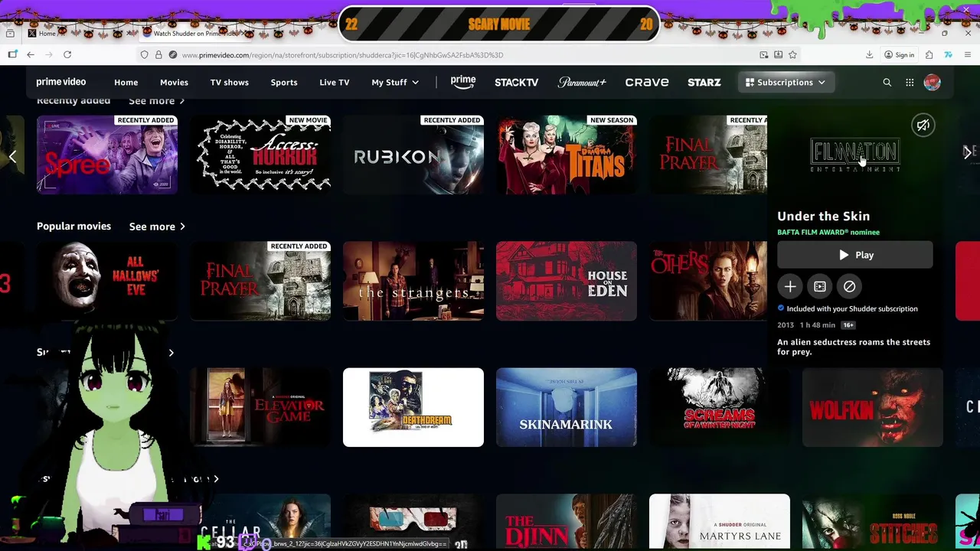980x551 pixels.
Task: Open House on Eden thumbnail
Action: click(x=567, y=281)
